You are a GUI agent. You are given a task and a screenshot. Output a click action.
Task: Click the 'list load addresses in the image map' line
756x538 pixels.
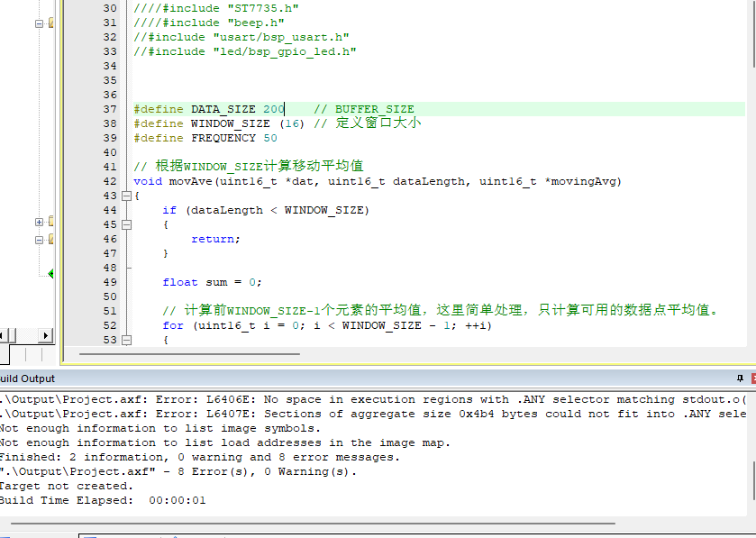[224, 443]
